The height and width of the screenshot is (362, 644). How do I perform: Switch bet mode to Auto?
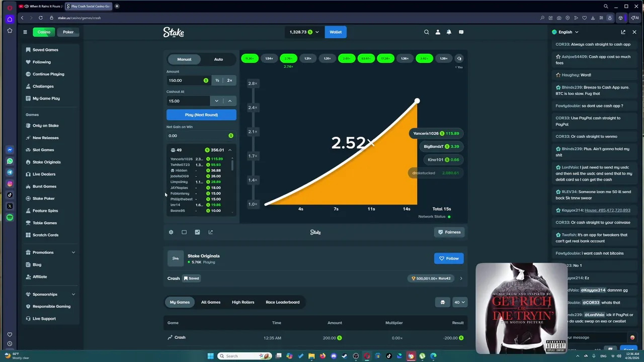click(x=218, y=59)
